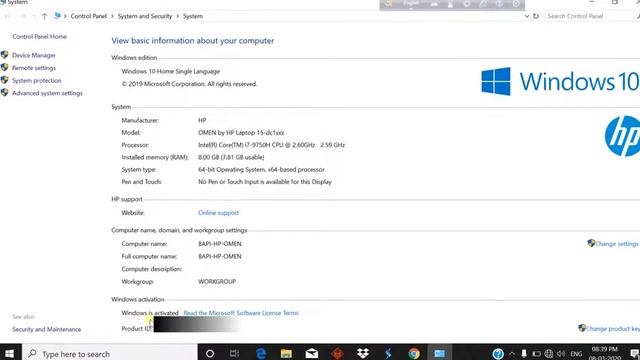This screenshot has width=640, height=360.
Task: Click System and Security in breadcrumb
Action: coord(145,16)
